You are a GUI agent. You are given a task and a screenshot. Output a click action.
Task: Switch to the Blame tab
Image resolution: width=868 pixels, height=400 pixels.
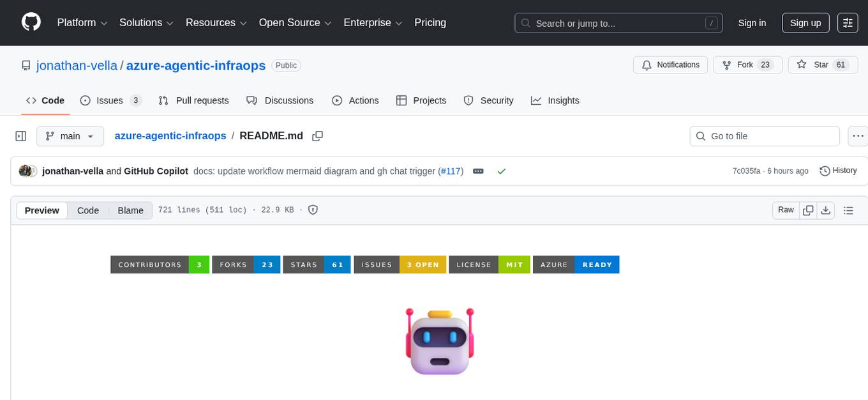click(x=130, y=210)
